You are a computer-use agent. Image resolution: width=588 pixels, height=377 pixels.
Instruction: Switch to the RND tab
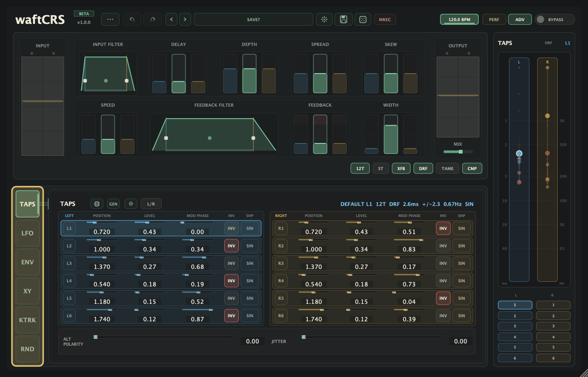tap(28, 349)
